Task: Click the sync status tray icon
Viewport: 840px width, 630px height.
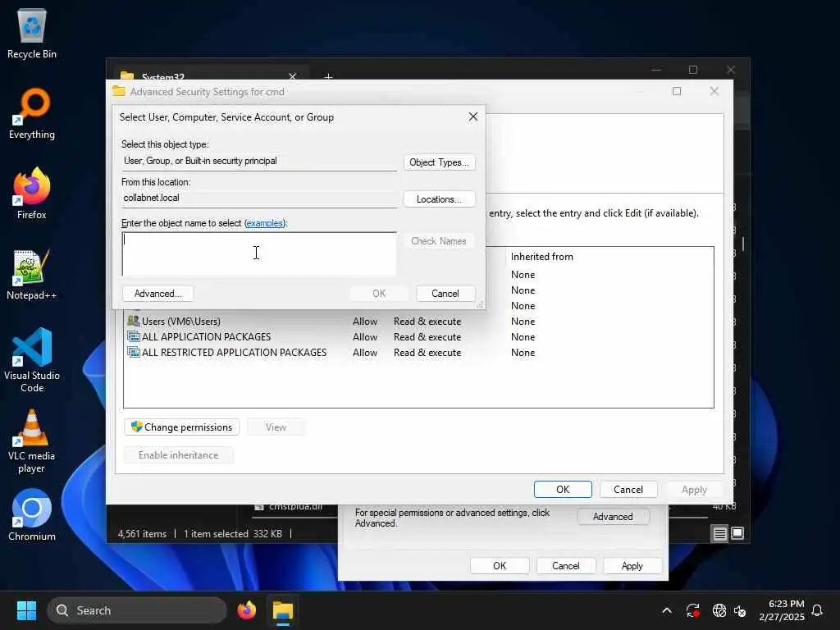Action: point(692,610)
